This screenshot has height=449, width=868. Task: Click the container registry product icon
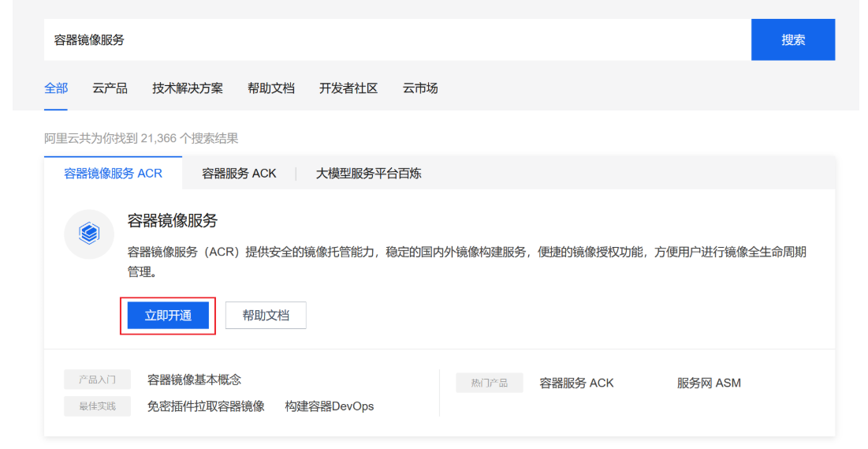coord(89,234)
